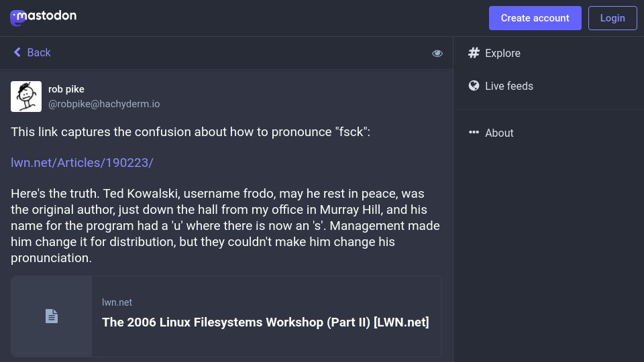Open the 2006 Linux Filesystems Workshop card title
The height and width of the screenshot is (362, 644).
(x=266, y=322)
